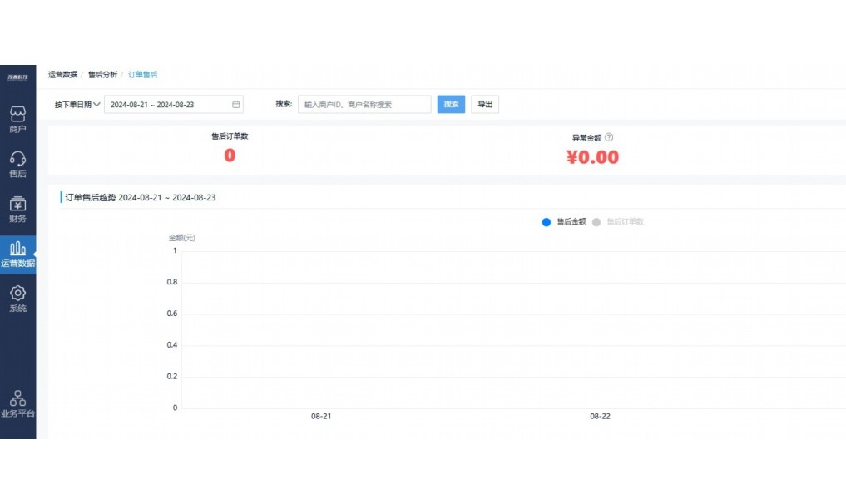The image size is (846, 504).
Task: Click the merchant search input box
Action: coord(364,104)
